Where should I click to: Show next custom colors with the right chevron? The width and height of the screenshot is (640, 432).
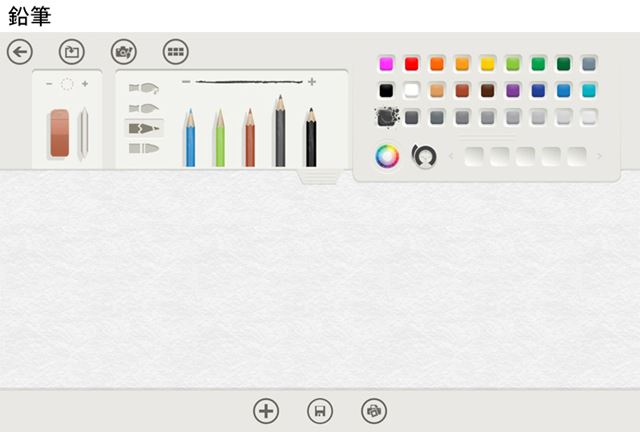pos(599,156)
